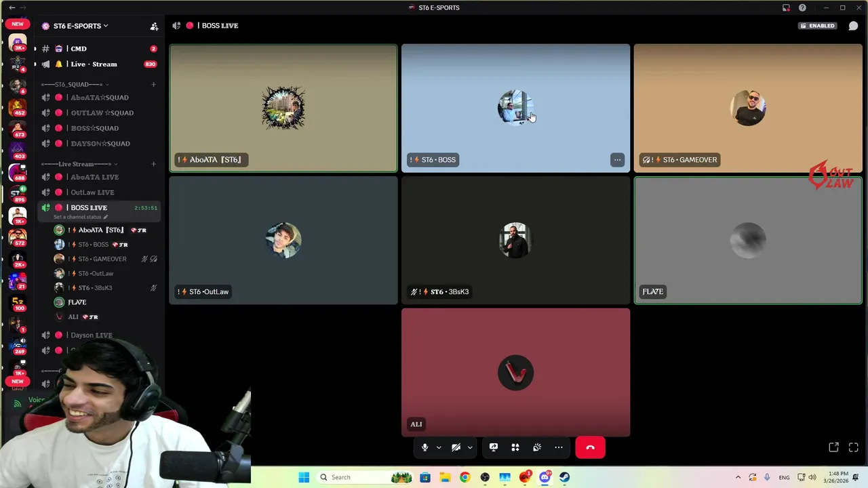The width and height of the screenshot is (868, 488).
Task: Open the soundboard button in call controls
Action: pos(537,447)
